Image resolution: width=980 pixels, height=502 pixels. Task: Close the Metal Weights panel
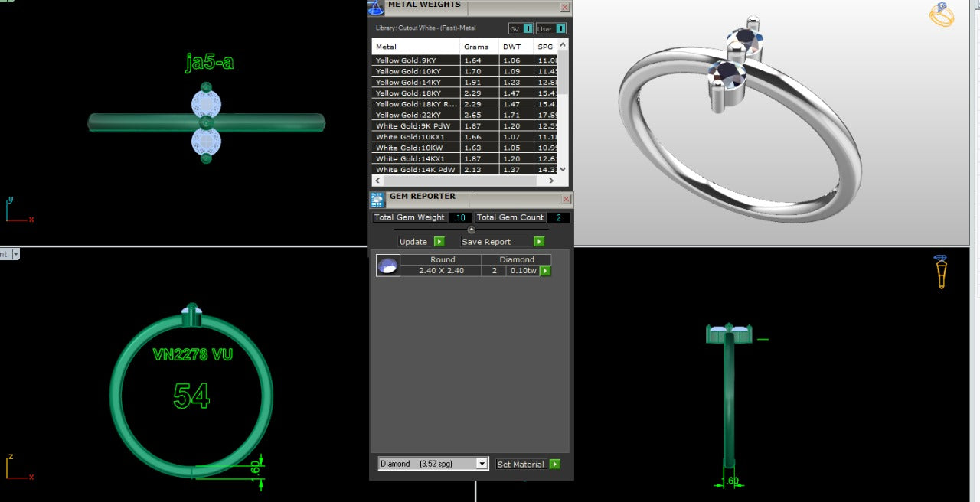click(565, 7)
